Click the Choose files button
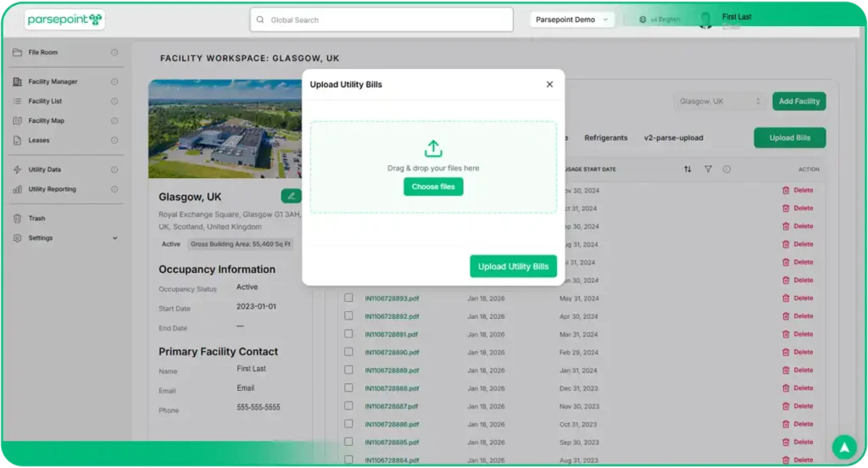Viewport: 868px width, 468px height. tap(433, 187)
